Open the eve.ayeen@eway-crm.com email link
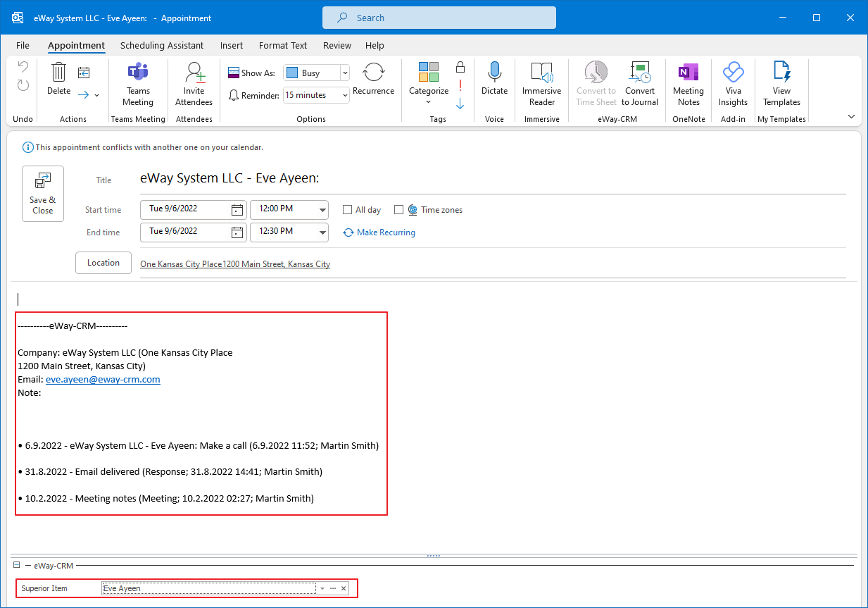The height and width of the screenshot is (608, 868). pyautogui.click(x=103, y=379)
